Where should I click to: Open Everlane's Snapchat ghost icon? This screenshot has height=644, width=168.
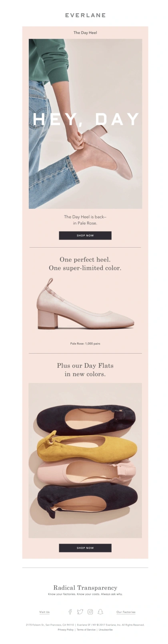[x=100, y=612]
